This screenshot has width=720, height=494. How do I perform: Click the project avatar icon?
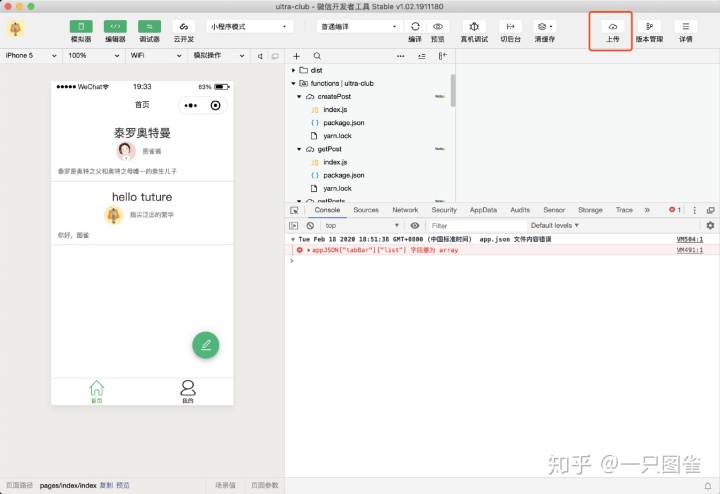(15, 28)
